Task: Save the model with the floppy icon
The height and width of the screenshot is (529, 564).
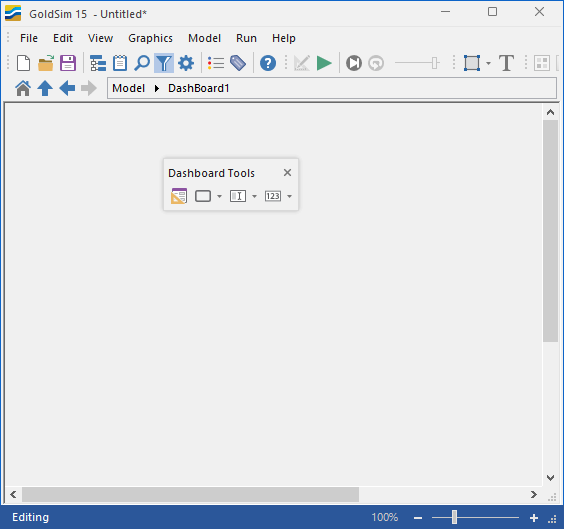Action: coord(68,63)
